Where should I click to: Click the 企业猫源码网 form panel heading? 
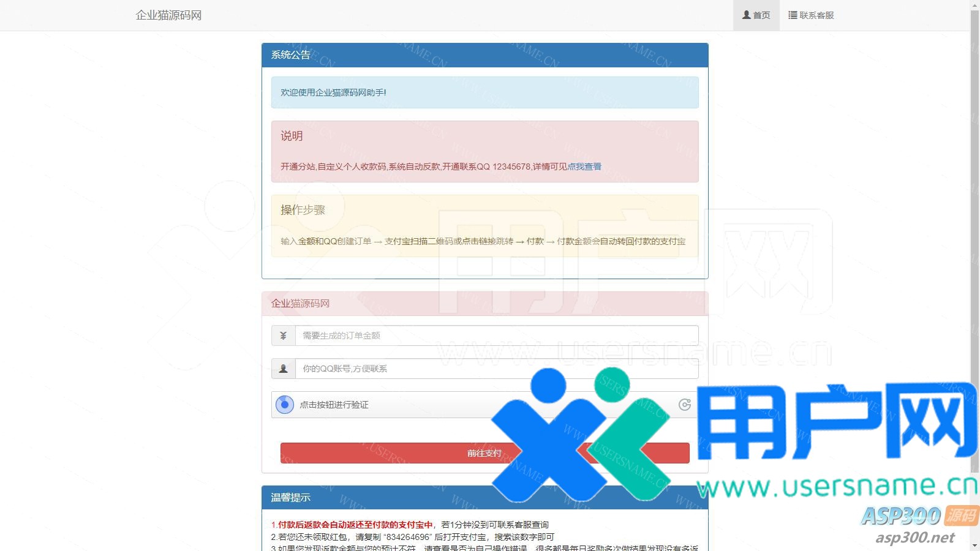coord(485,304)
